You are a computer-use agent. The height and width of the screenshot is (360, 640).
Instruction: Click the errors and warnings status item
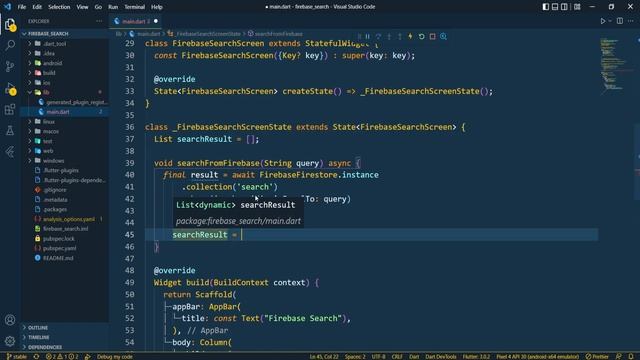(x=62, y=357)
